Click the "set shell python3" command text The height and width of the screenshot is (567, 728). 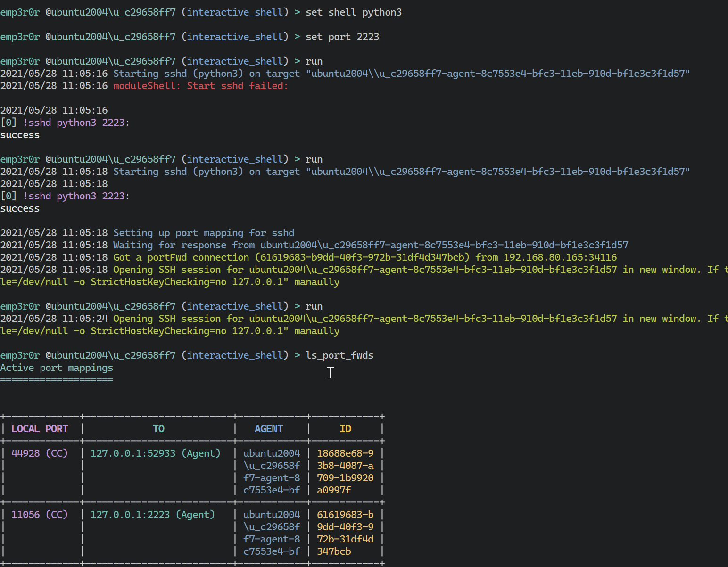click(354, 12)
